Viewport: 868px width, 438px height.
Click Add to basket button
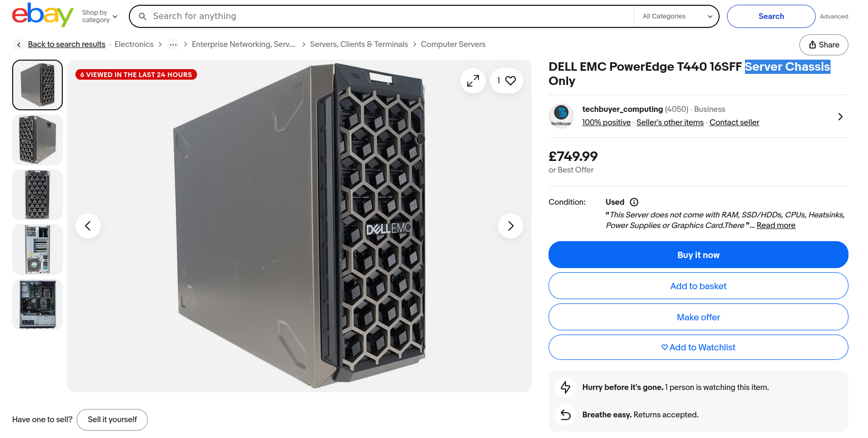point(699,286)
